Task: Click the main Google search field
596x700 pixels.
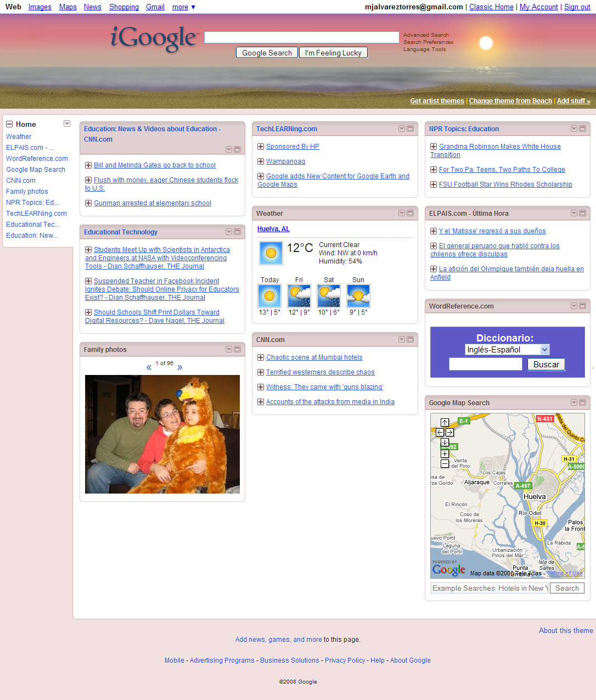Action: (x=302, y=37)
